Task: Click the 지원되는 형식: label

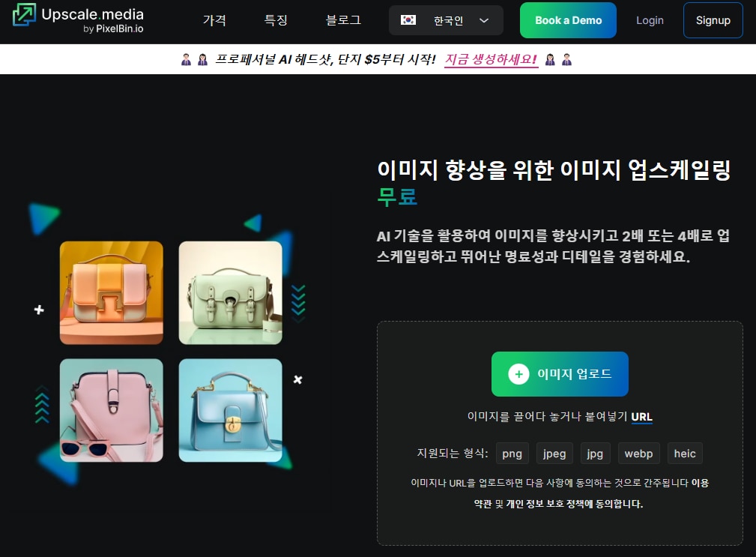Action: [x=453, y=454]
